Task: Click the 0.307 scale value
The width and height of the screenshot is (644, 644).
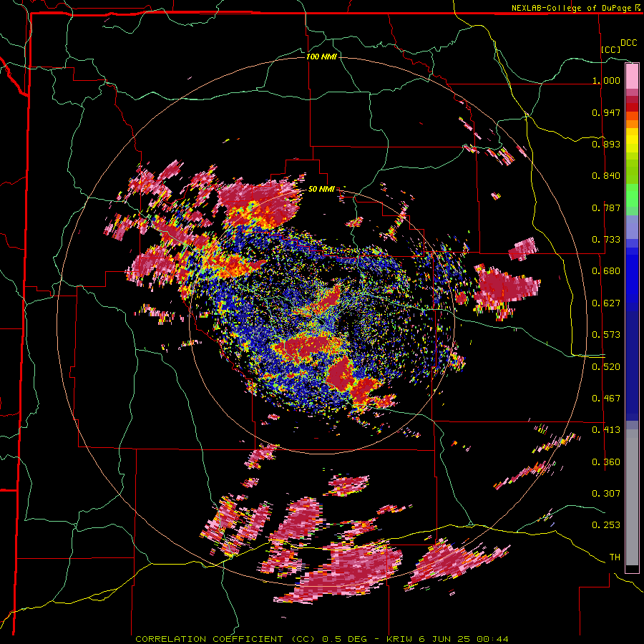Action: (x=606, y=494)
